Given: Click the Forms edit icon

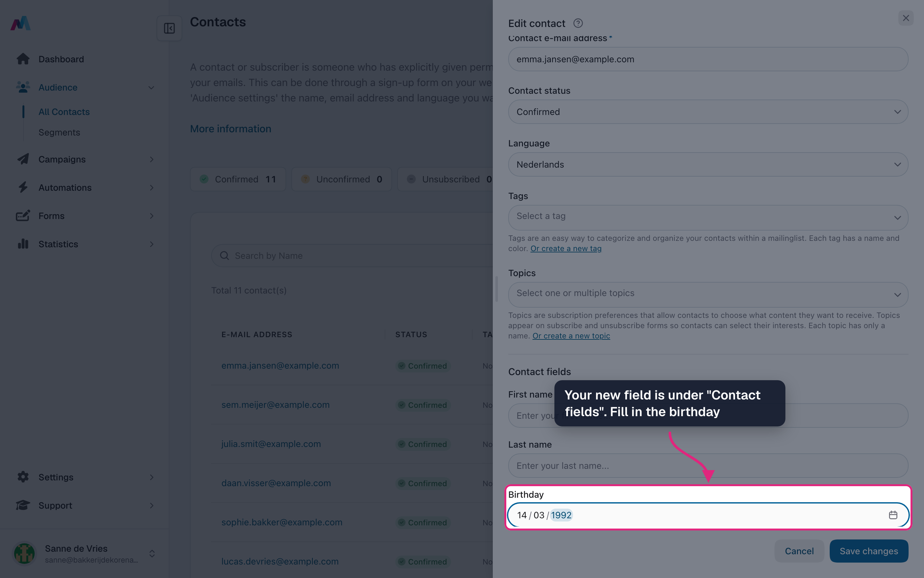Looking at the screenshot, I should (x=23, y=215).
